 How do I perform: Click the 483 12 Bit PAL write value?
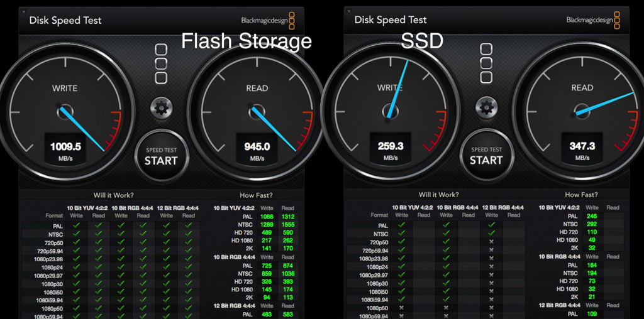point(267,315)
